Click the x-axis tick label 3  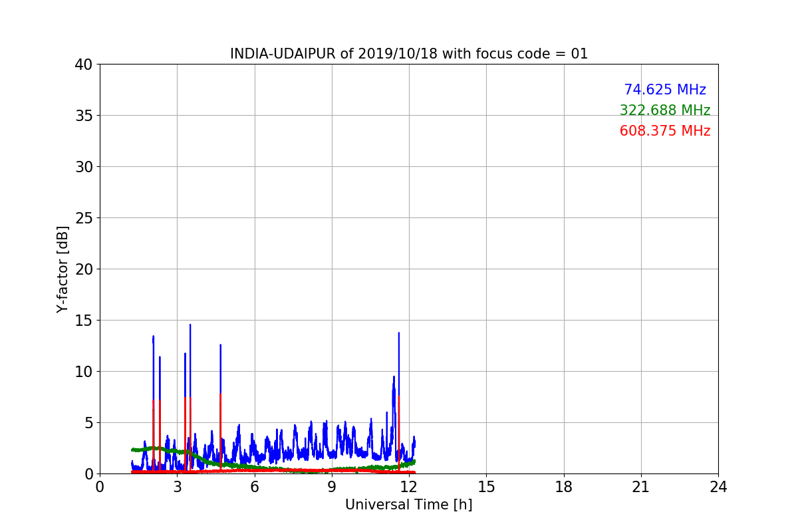[x=177, y=487]
